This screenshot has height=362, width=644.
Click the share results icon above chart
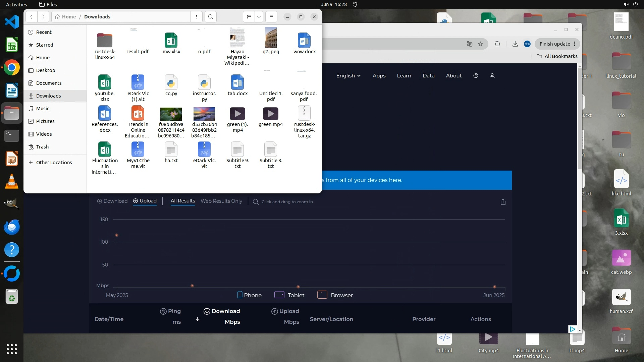pos(503,202)
